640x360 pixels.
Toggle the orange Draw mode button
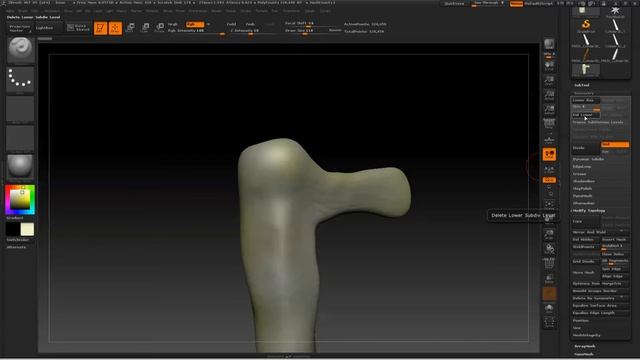coord(115,28)
